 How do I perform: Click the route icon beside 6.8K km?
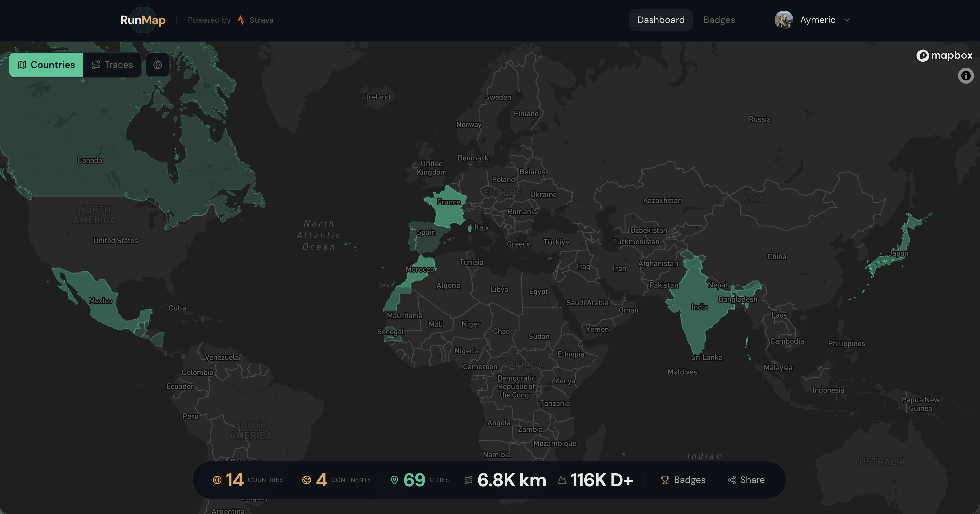(468, 480)
